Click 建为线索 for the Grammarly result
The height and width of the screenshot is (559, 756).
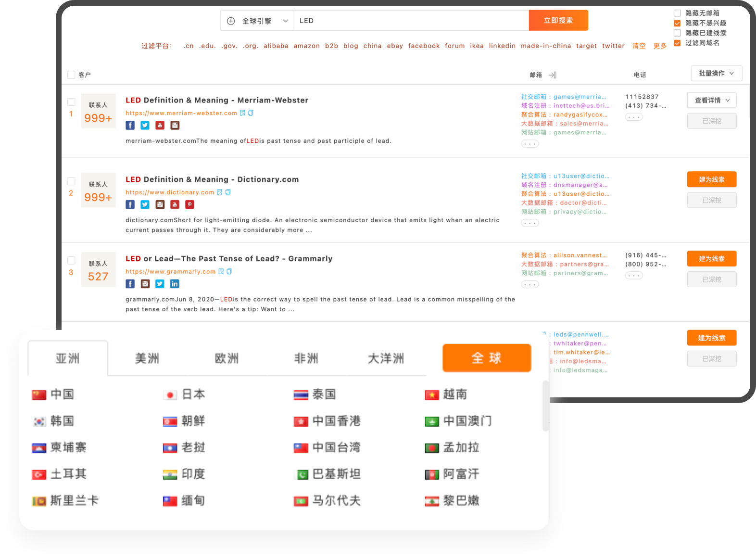pyautogui.click(x=711, y=259)
